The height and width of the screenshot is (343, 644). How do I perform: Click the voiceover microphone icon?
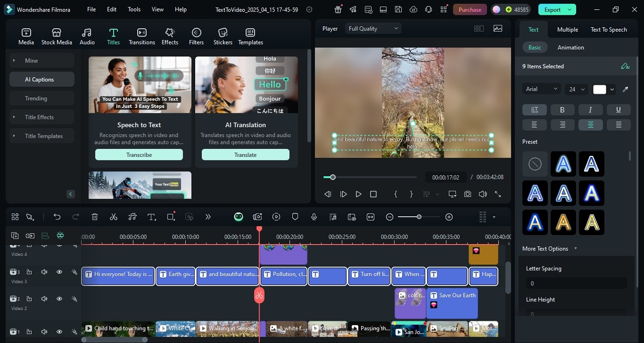[x=314, y=217]
